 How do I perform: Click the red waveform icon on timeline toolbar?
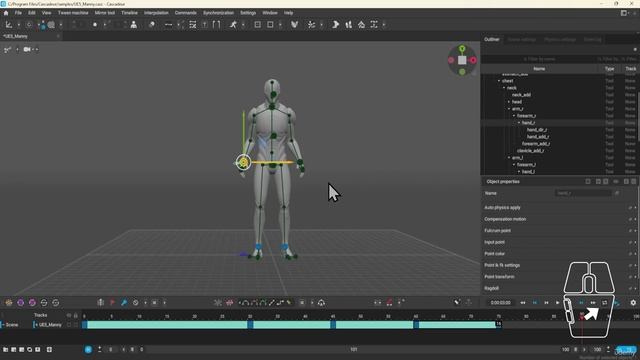(229, 303)
